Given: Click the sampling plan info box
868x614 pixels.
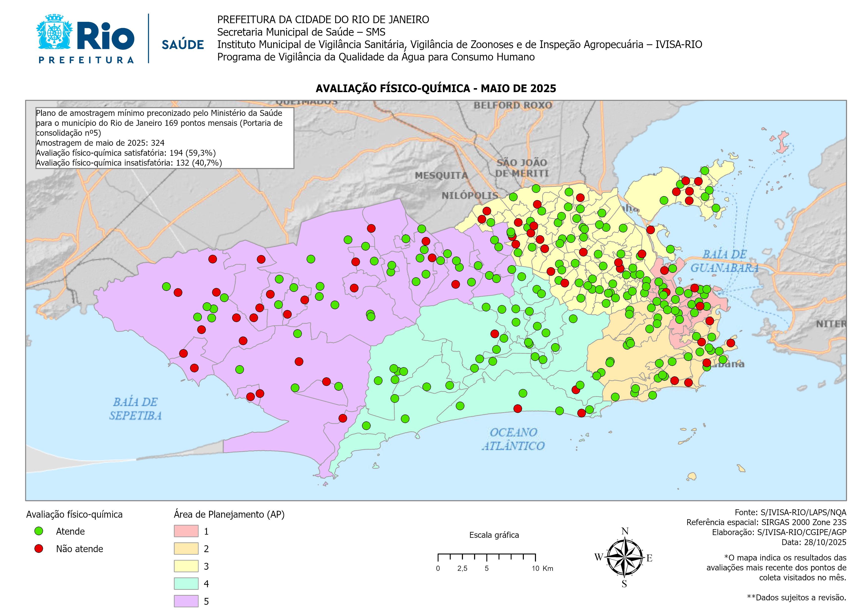Looking at the screenshot, I should pos(165,138).
